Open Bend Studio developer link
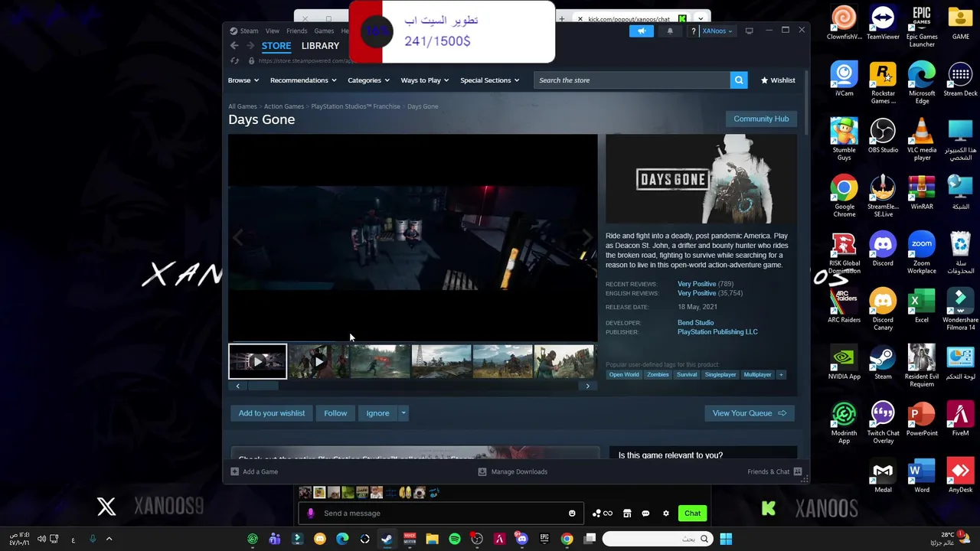 coord(695,323)
